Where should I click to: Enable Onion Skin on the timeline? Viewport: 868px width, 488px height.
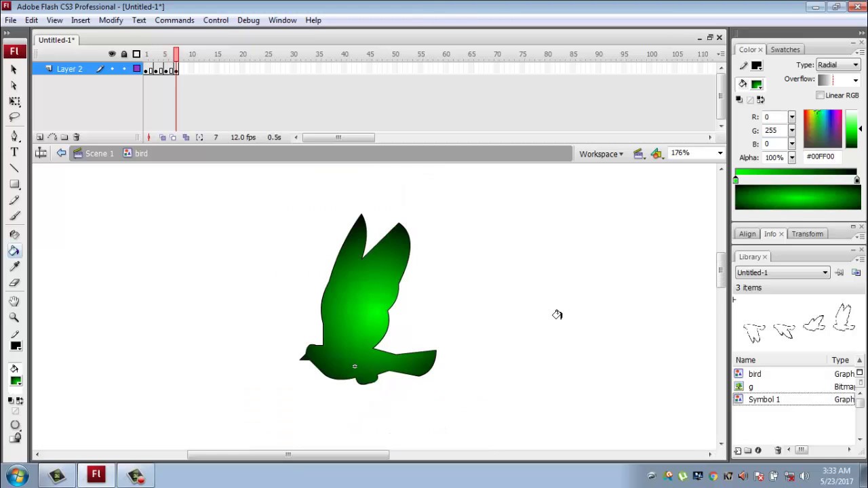click(163, 137)
